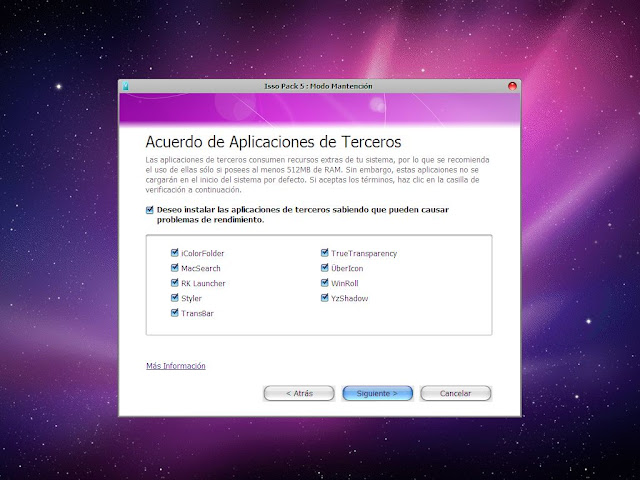Uncheck the TrueTransparency checkbox
Viewport: 640px width, 480px height.
tap(325, 253)
